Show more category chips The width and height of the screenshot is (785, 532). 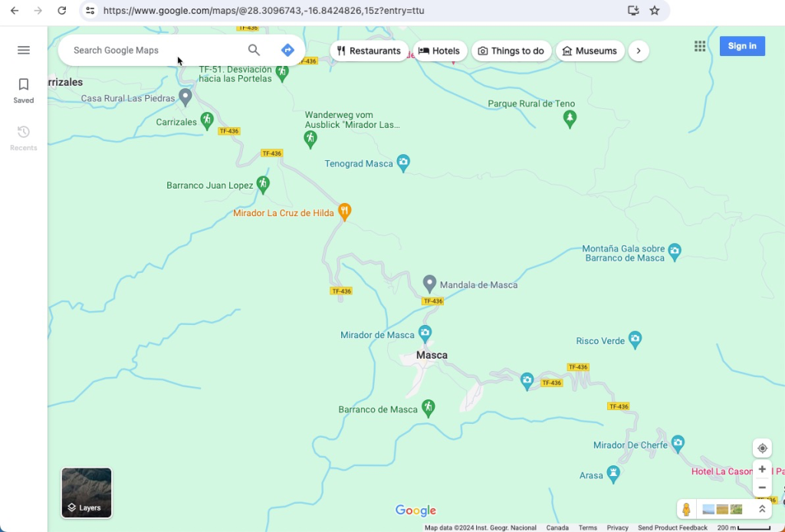click(639, 51)
